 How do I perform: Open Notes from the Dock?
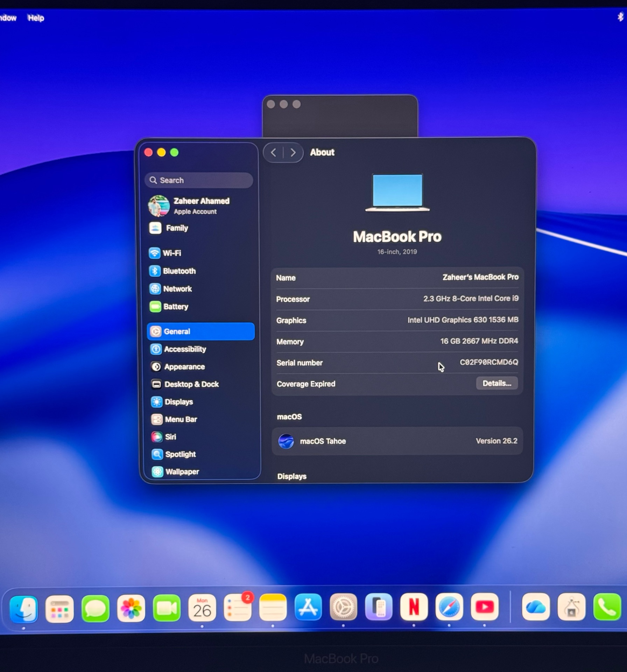point(273,608)
